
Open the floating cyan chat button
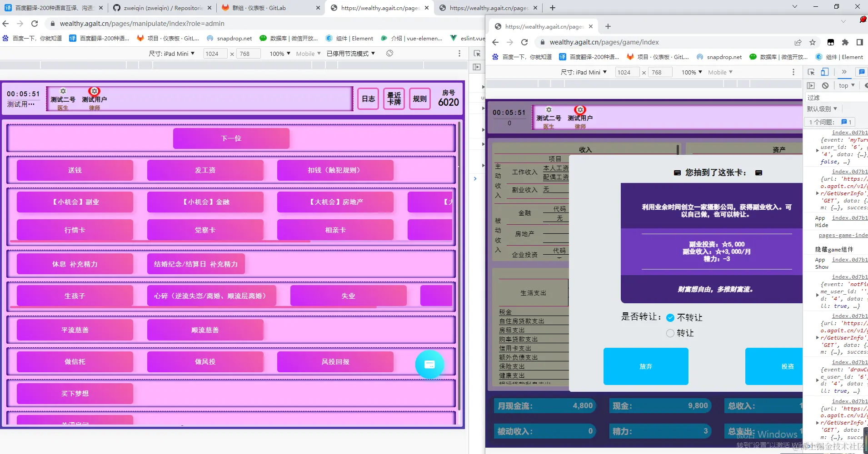tap(429, 364)
